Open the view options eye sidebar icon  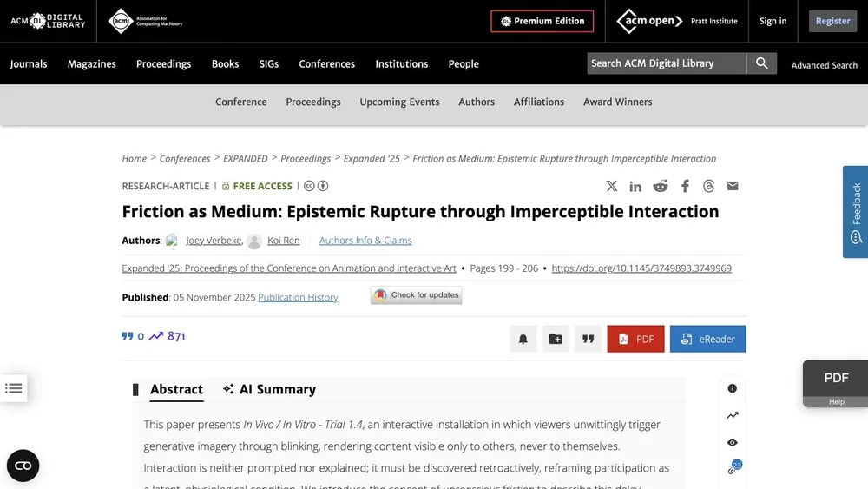733,442
